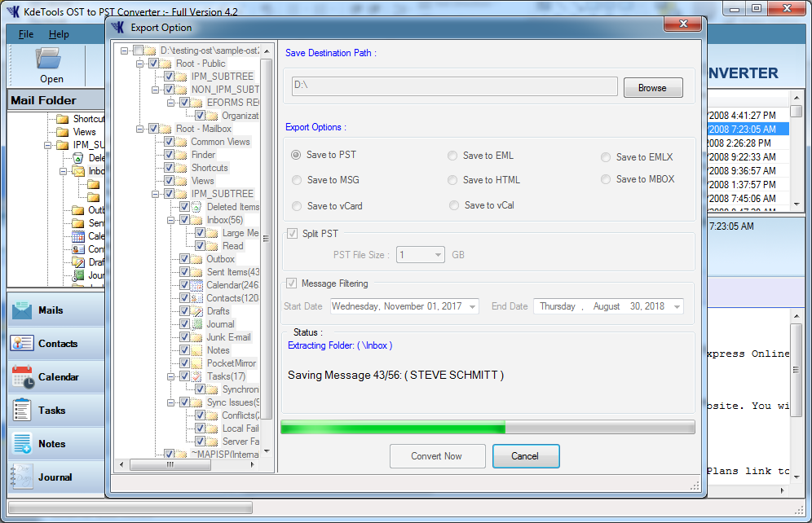
Task: Click the Calendar(246) folder icon in tree
Action: tap(197, 285)
